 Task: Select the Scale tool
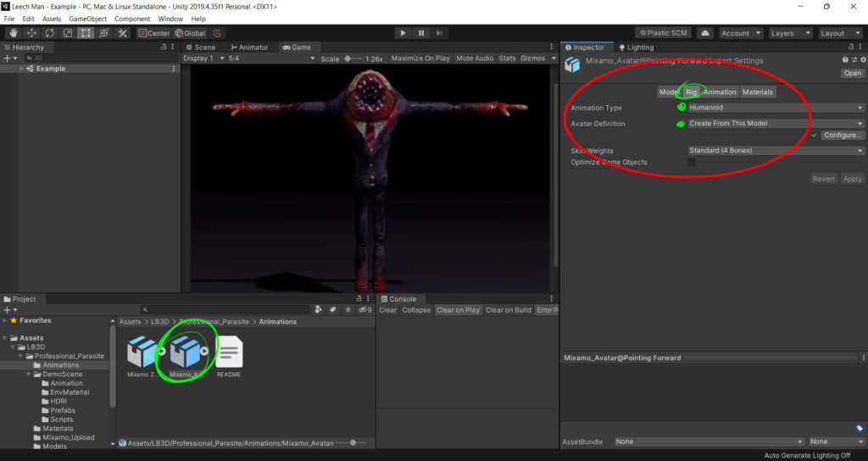click(x=68, y=33)
